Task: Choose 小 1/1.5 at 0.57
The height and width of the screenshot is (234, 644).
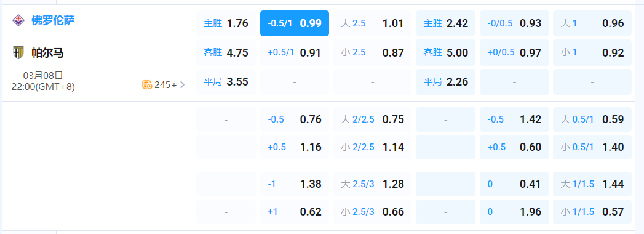Action: (592, 212)
